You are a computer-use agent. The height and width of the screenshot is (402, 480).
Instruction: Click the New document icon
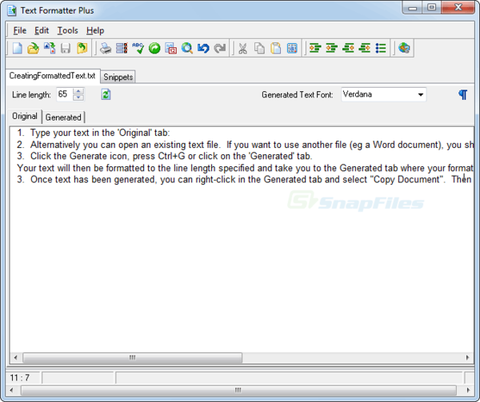pos(17,48)
